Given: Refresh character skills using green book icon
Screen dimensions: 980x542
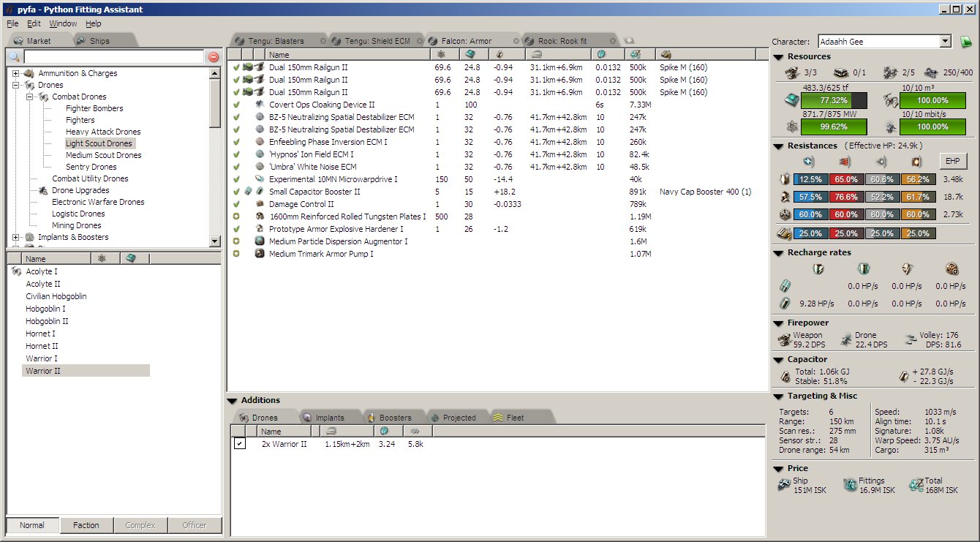Looking at the screenshot, I should pos(966,42).
